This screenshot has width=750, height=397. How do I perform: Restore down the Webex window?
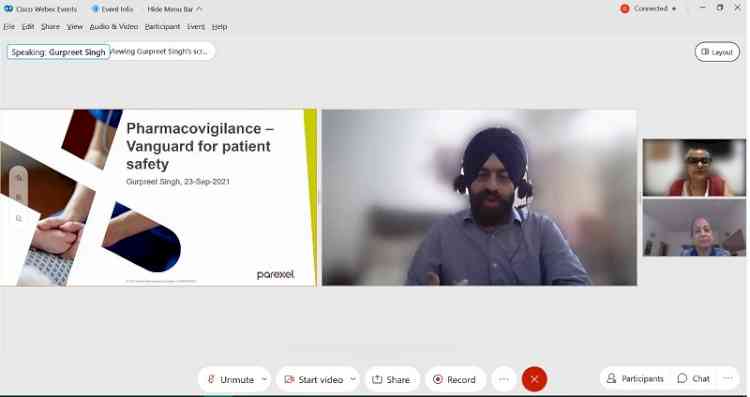720,8
